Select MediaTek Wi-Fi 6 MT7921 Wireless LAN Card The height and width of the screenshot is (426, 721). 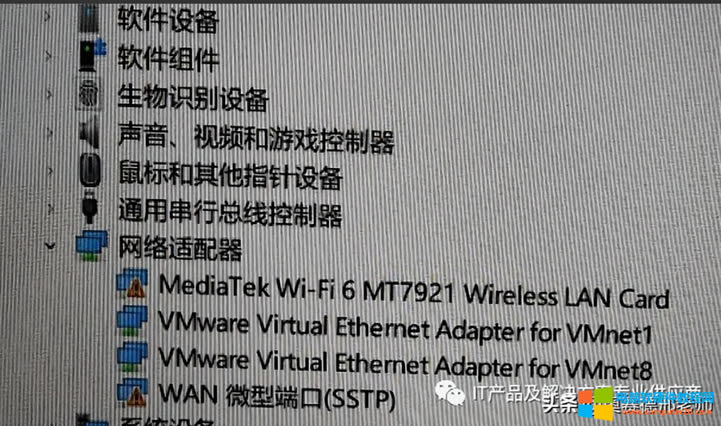tap(414, 292)
